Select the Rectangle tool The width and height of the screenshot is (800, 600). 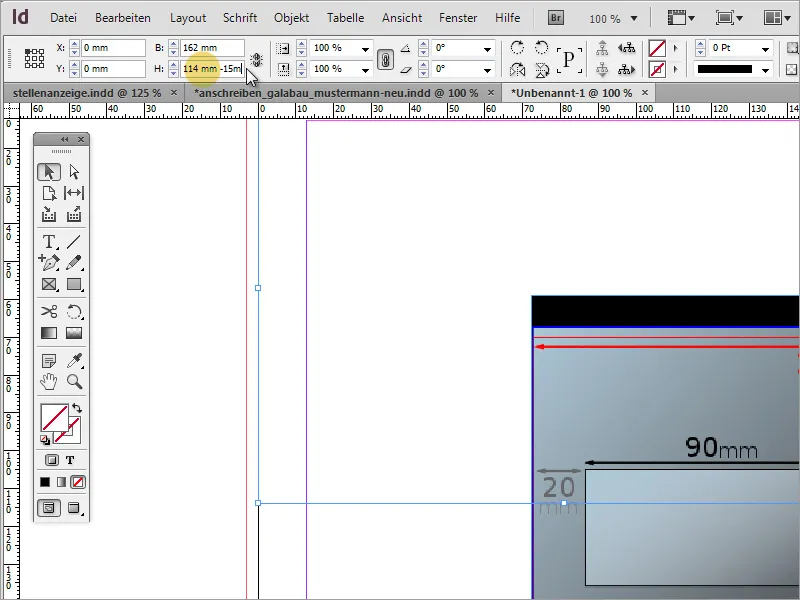[74, 284]
